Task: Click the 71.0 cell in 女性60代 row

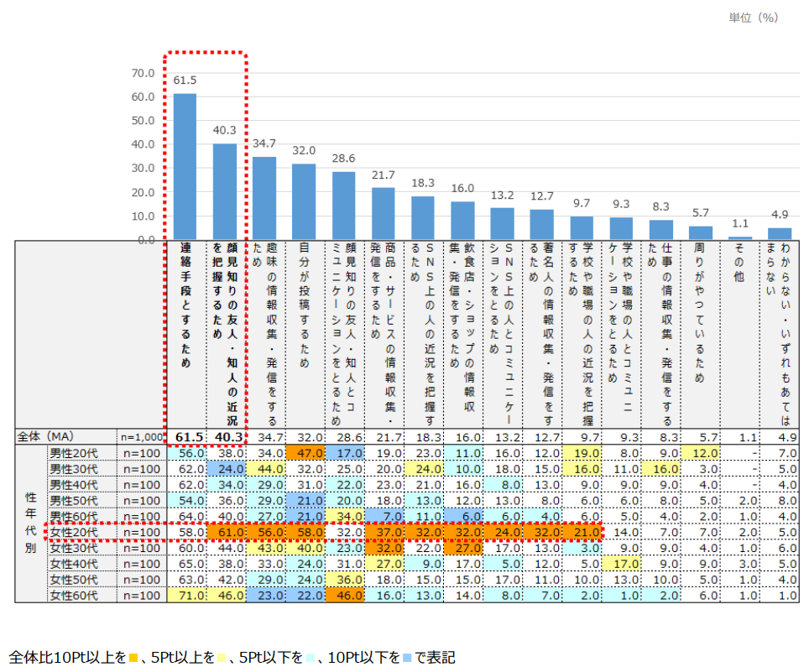Action: pos(185,595)
